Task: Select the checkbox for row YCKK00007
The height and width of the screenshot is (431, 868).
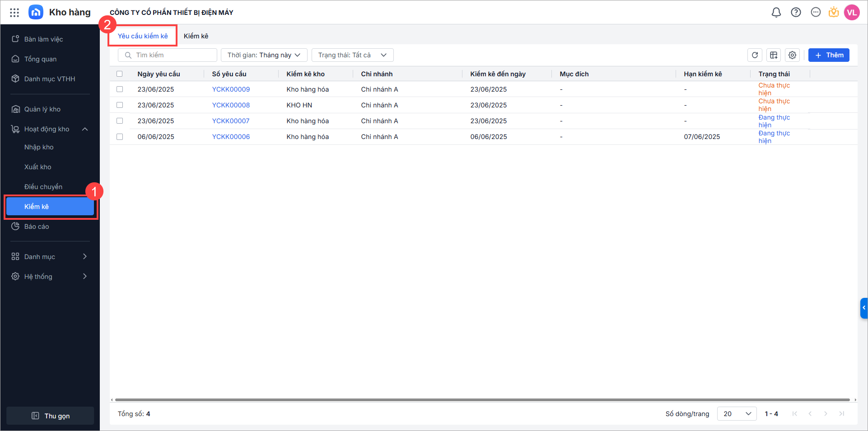Action: point(120,121)
